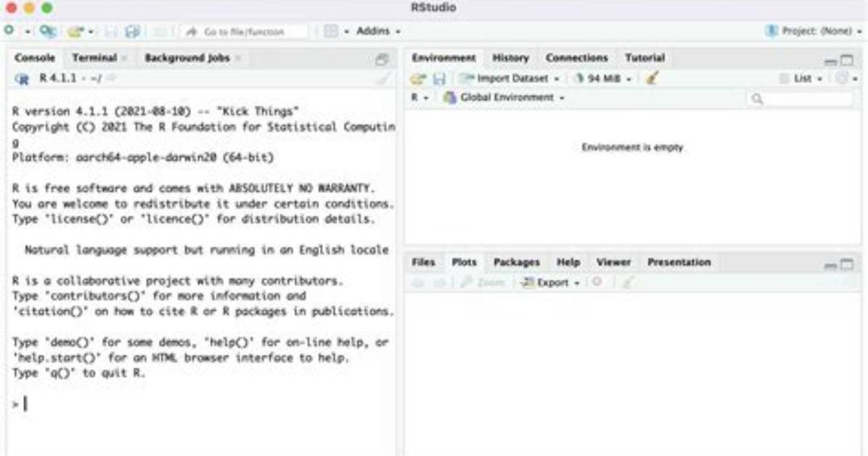The width and height of the screenshot is (868, 456).
Task: Open the List view dropdown
Action: pos(801,78)
